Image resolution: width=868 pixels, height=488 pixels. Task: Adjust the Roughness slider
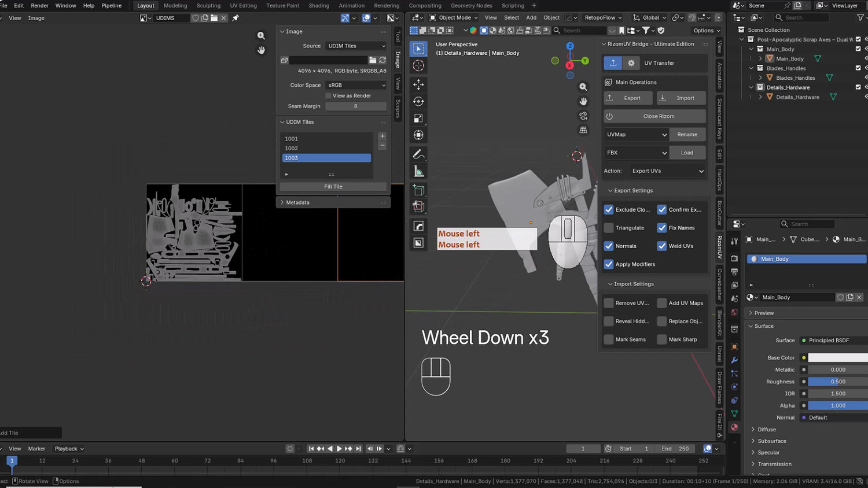[x=838, y=382]
